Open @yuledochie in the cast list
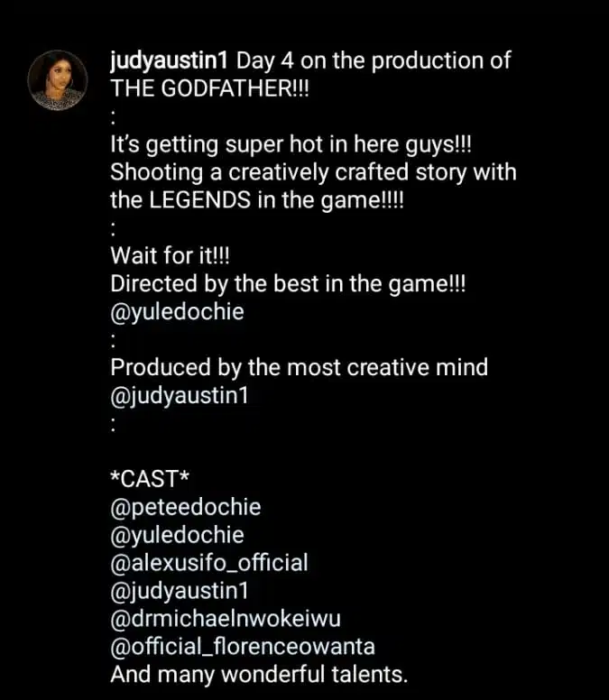Screen dimensions: 609x700 point(177,535)
